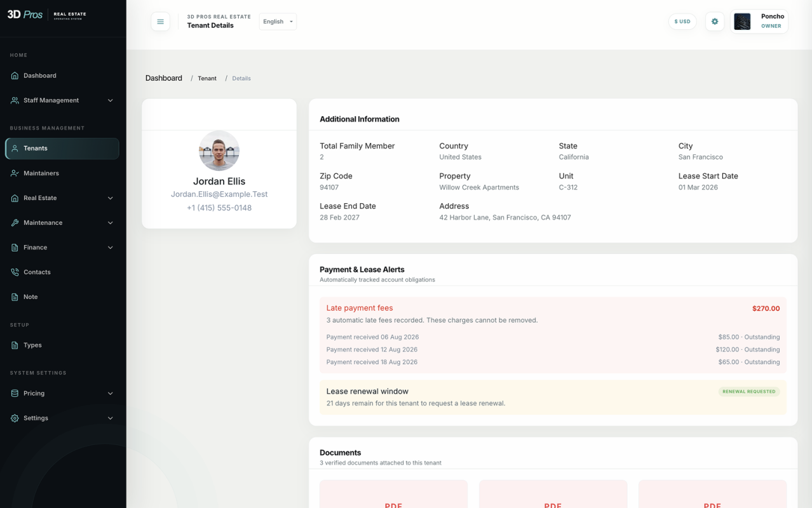Click the $ USD currency button
Image resolution: width=812 pixels, height=508 pixels.
[682, 22]
